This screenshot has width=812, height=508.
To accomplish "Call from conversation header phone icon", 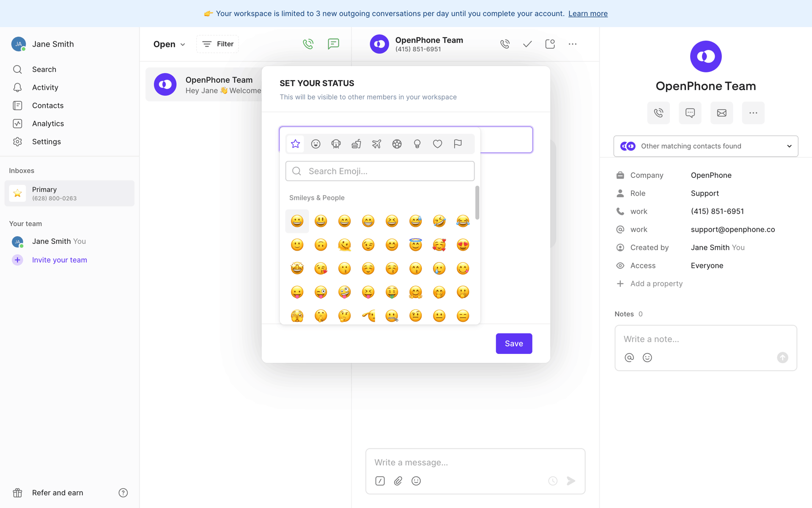I will 505,44.
